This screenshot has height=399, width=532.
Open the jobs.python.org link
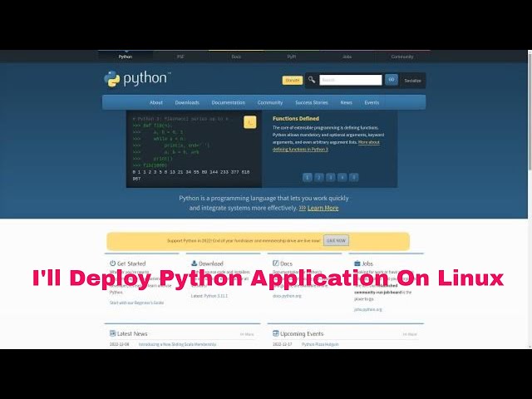tap(368, 309)
